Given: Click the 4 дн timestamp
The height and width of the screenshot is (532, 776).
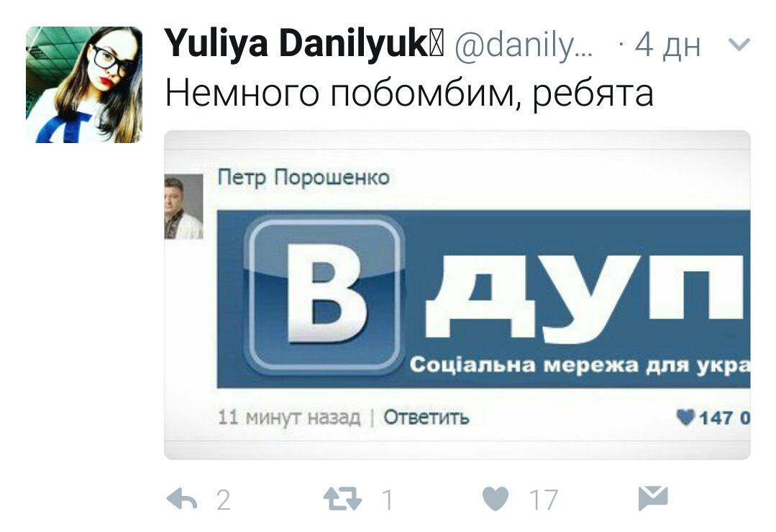Looking at the screenshot, I should 667,45.
